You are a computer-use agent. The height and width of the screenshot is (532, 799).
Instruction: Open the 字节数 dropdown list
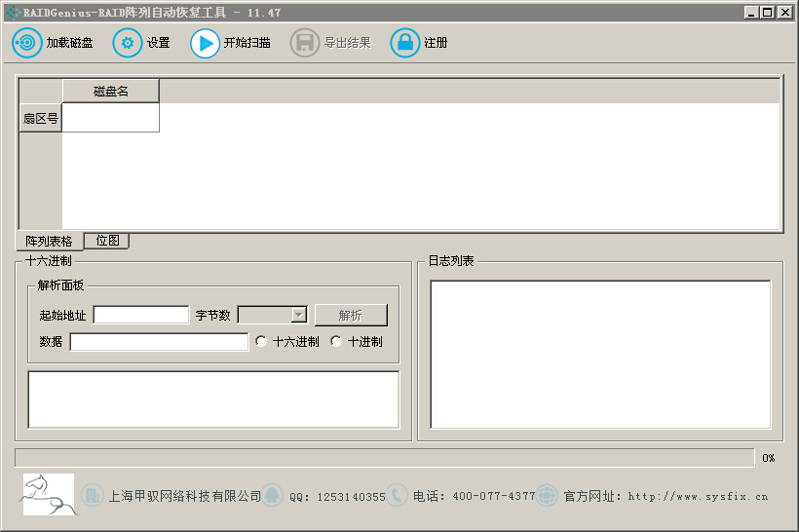click(299, 315)
